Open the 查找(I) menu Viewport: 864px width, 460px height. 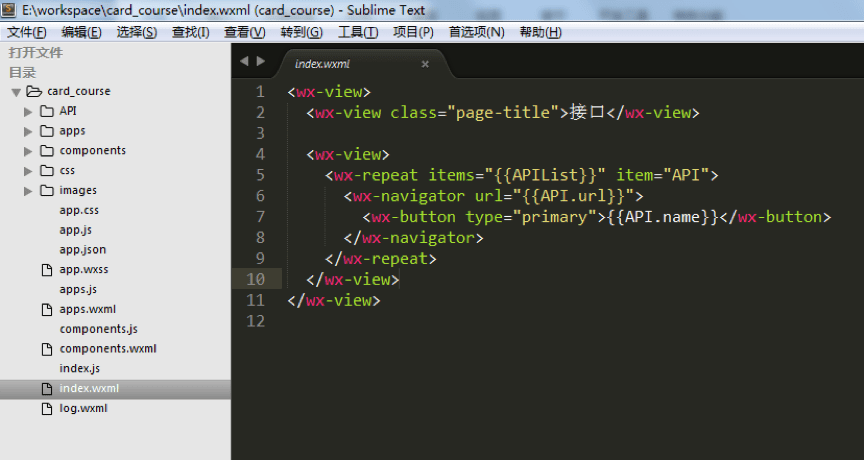click(191, 33)
